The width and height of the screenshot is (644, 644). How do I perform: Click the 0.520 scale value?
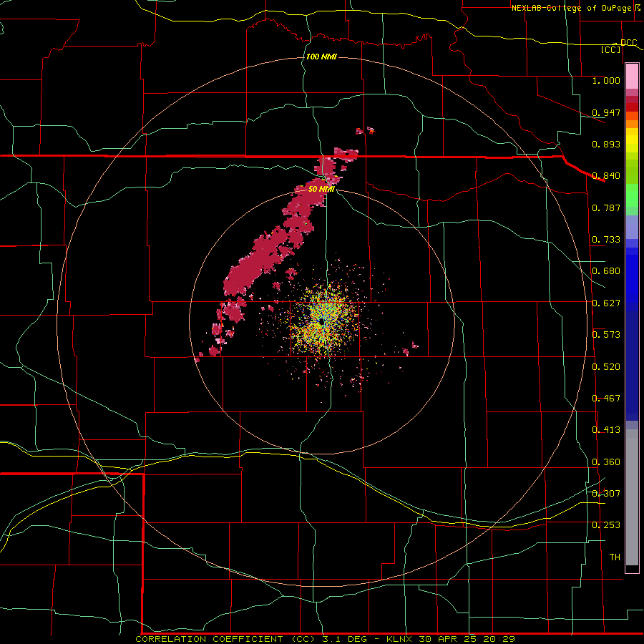[x=606, y=367]
